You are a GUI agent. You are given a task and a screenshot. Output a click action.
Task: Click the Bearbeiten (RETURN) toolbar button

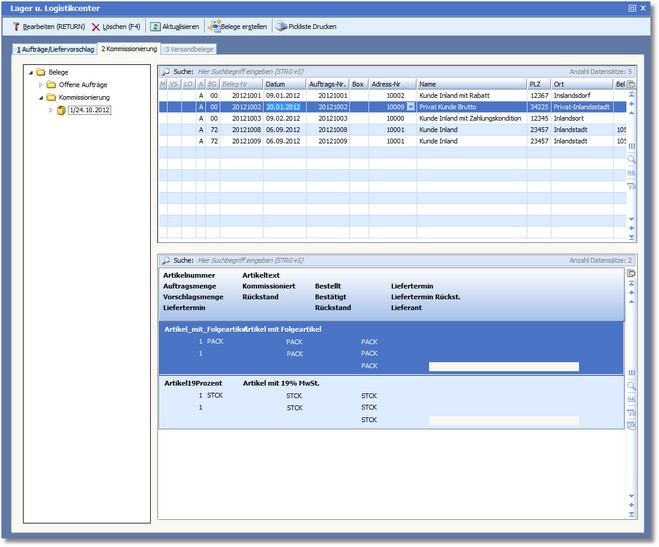50,27
